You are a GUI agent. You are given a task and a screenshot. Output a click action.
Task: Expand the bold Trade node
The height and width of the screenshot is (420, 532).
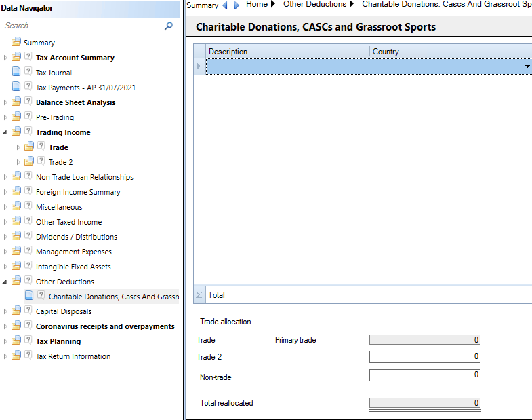[x=18, y=147]
